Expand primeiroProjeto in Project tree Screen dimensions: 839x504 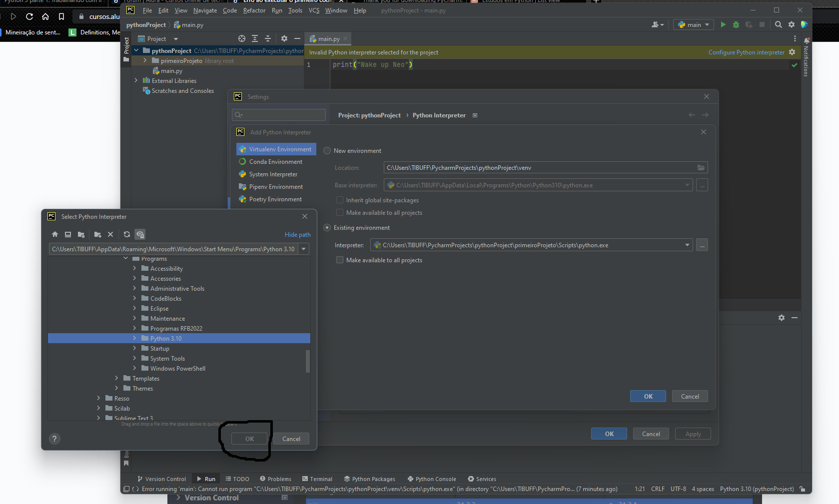point(145,60)
